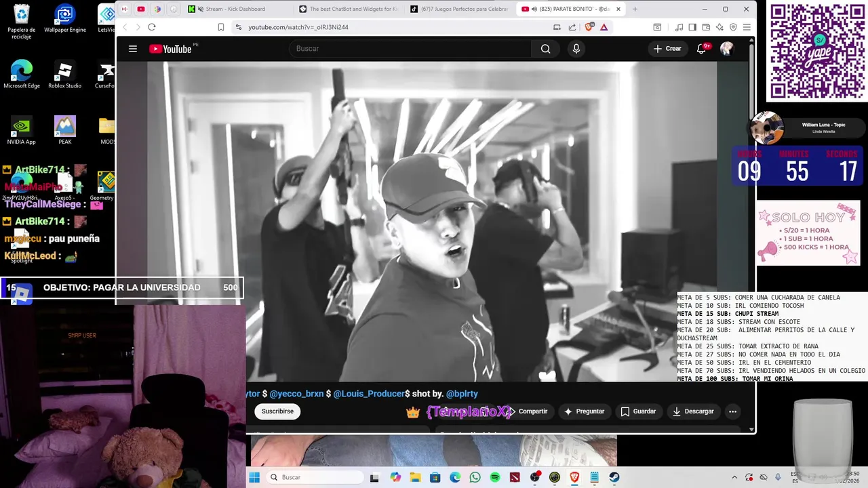Bookmark this page with the bookmark icon

tap(221, 27)
